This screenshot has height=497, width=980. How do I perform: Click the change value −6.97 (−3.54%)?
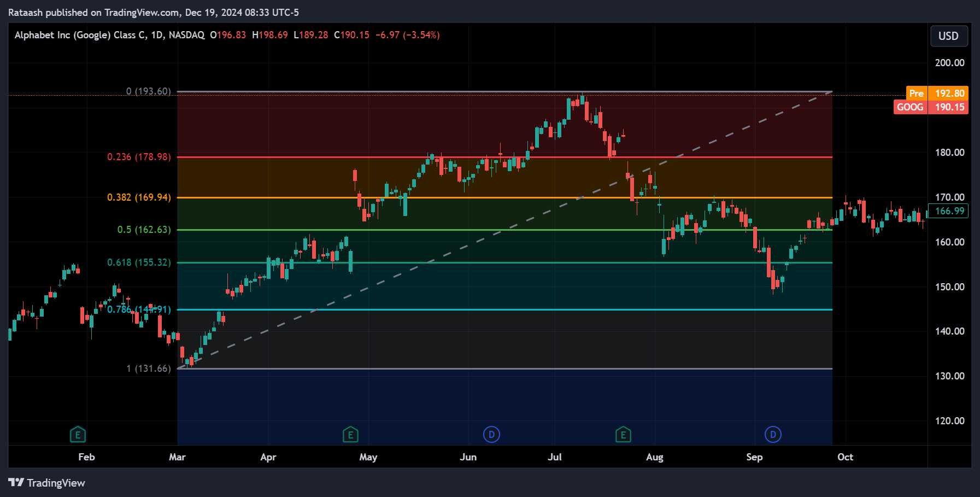click(x=407, y=35)
